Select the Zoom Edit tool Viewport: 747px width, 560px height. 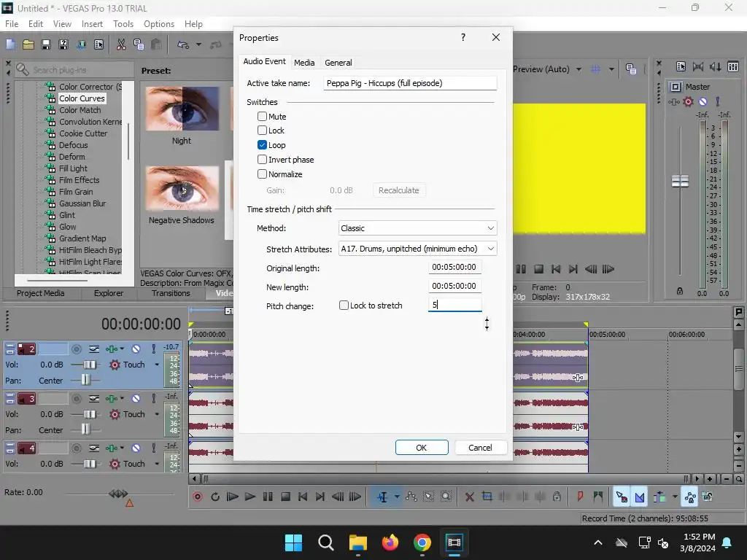click(x=446, y=497)
